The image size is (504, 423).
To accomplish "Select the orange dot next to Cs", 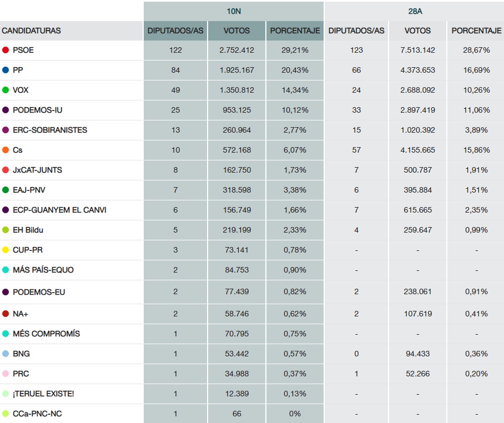I will (6, 150).
